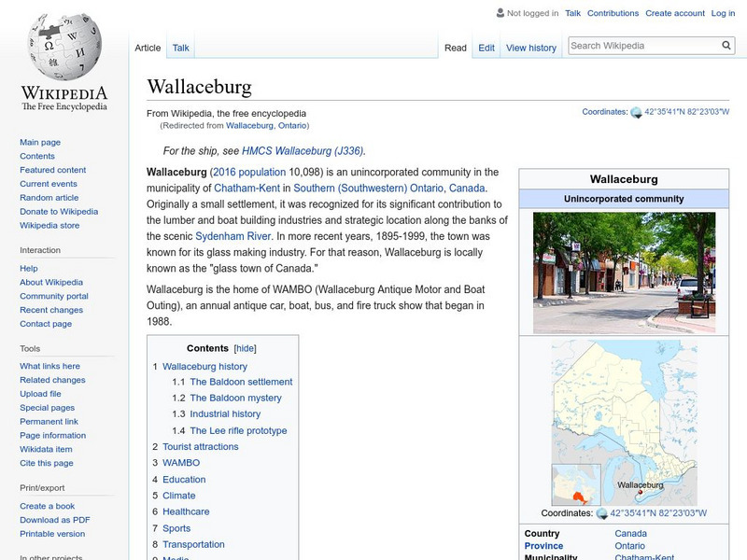The image size is (747, 560).
Task: Click Permanent link in Tools
Action: point(49,421)
